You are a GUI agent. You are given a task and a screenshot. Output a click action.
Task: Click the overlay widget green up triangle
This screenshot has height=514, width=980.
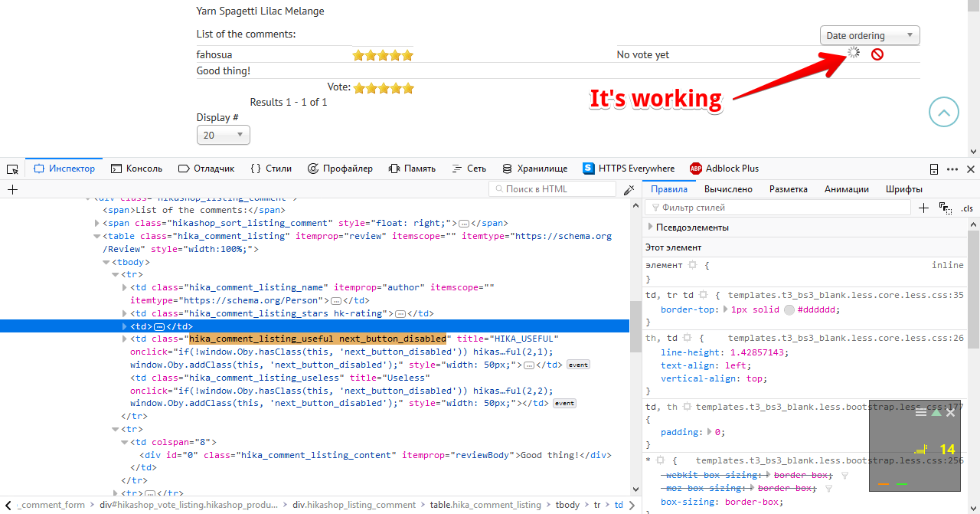[x=936, y=412]
